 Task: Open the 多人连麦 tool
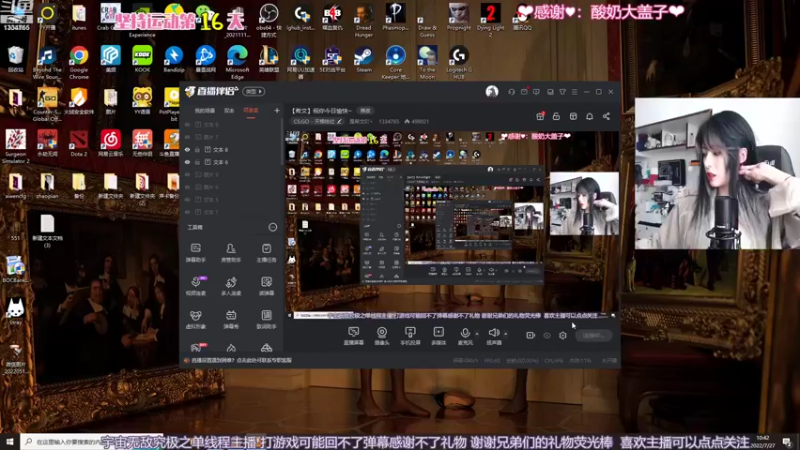[x=231, y=286]
